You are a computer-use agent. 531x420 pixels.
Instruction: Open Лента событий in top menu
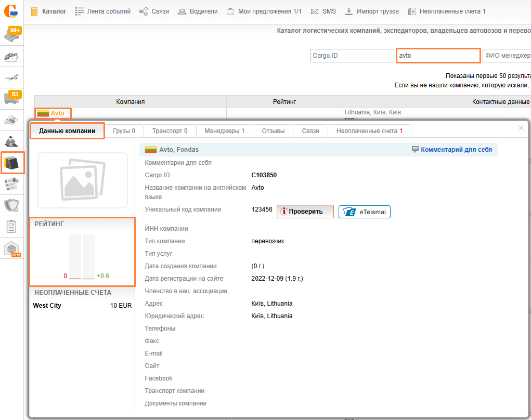(x=102, y=11)
